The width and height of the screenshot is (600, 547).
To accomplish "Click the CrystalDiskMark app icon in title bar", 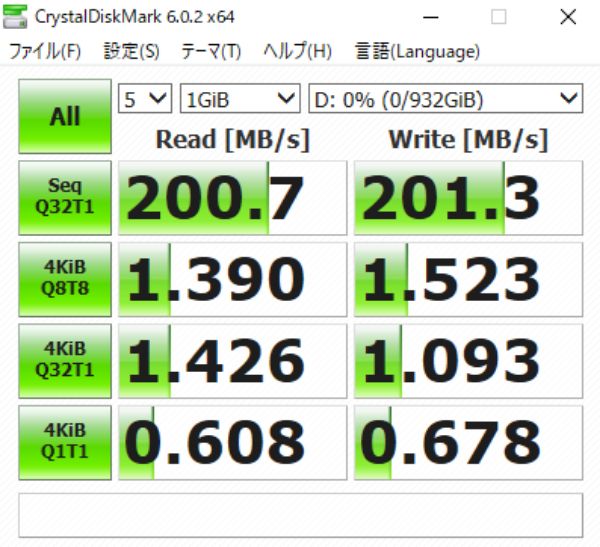I will [x=15, y=16].
